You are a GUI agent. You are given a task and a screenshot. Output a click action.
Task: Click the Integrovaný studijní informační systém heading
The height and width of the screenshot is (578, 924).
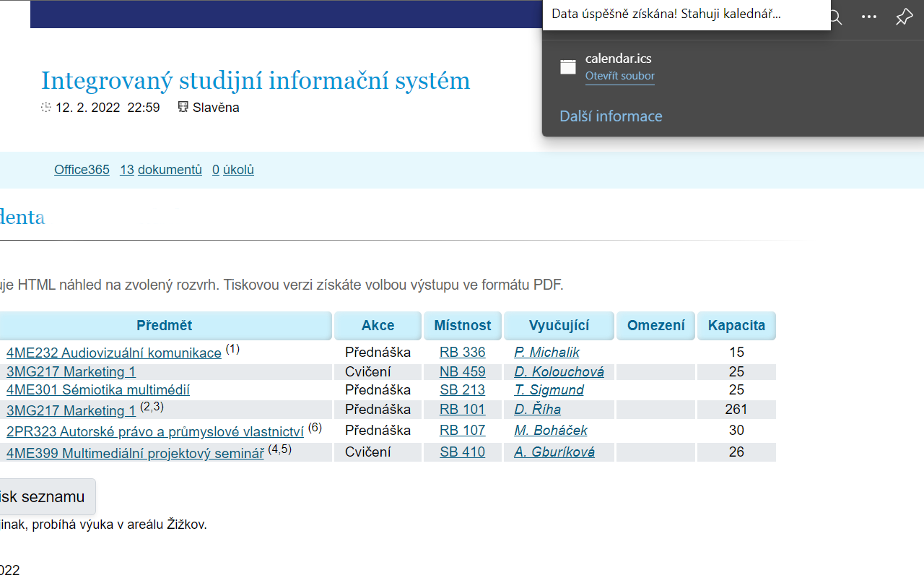pos(256,80)
